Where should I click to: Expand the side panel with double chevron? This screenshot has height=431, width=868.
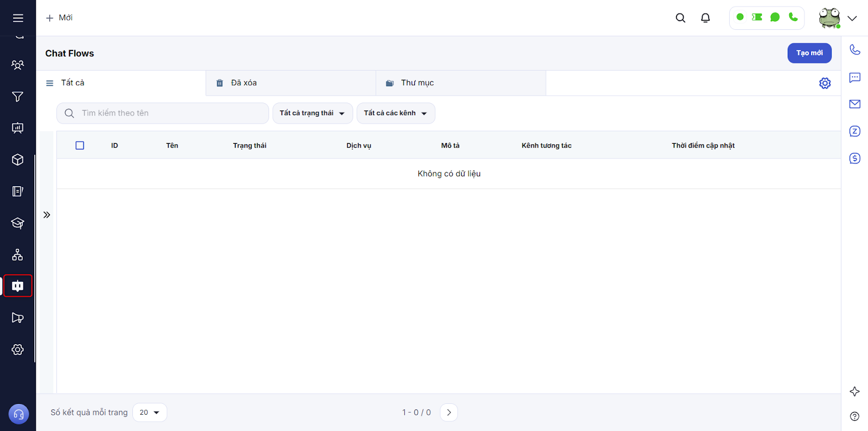tap(47, 215)
